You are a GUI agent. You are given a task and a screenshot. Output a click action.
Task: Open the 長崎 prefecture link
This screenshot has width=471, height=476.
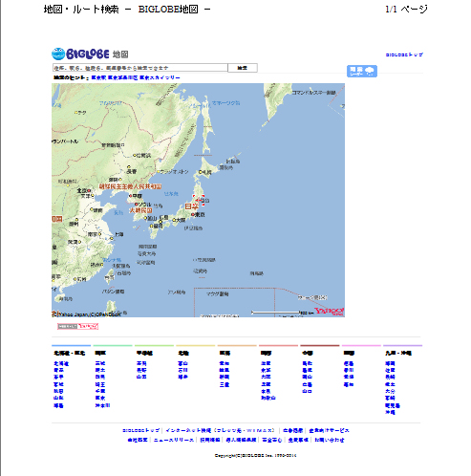[x=390, y=377]
